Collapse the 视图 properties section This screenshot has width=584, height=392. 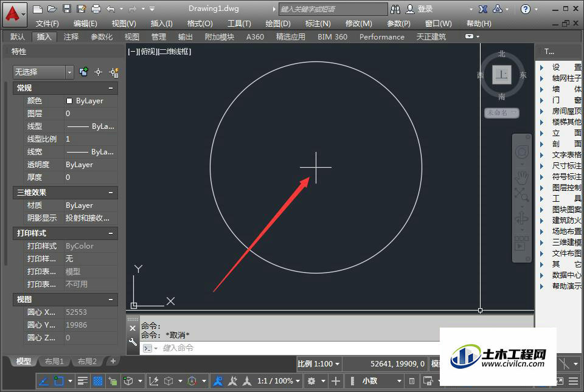[x=111, y=300]
